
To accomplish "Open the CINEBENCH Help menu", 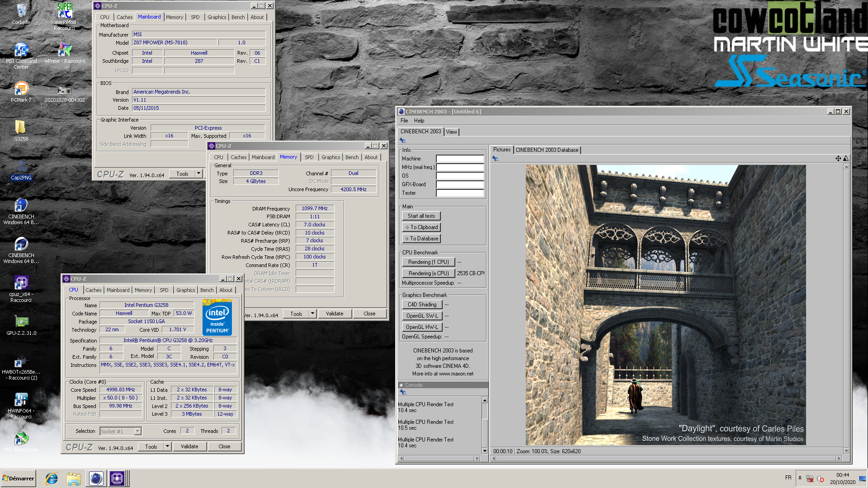I will pos(419,121).
